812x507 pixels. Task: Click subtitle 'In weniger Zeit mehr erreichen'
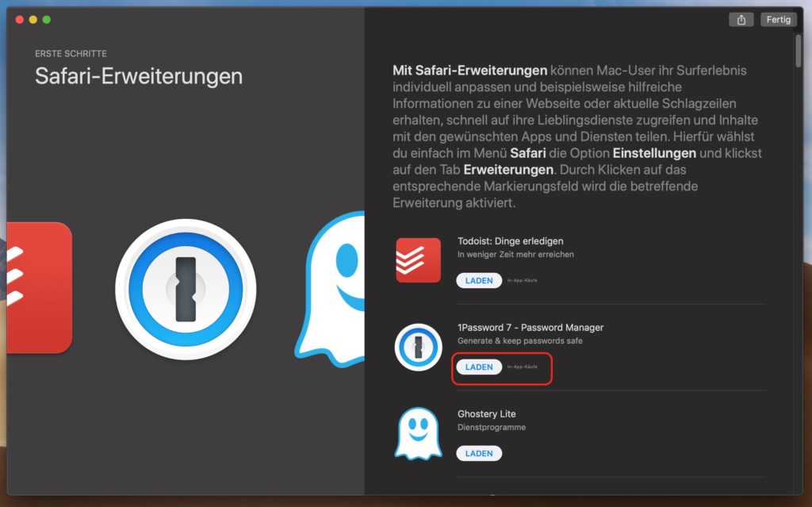pos(515,255)
